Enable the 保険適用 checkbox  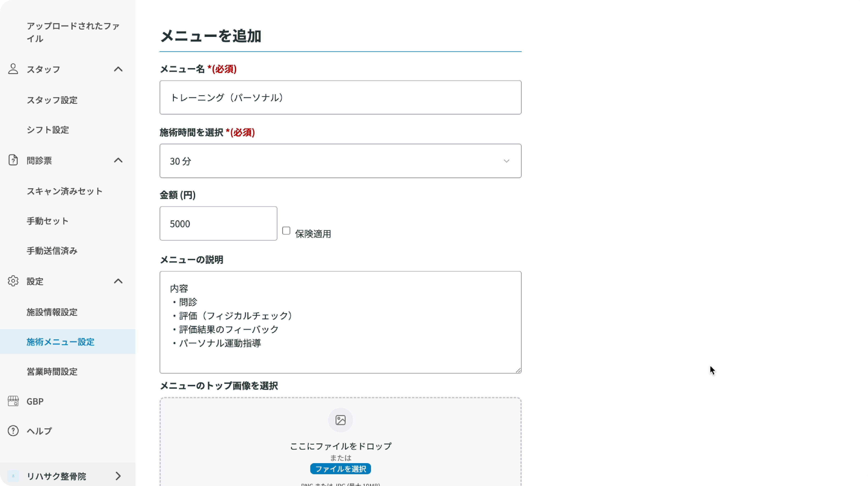click(x=286, y=231)
